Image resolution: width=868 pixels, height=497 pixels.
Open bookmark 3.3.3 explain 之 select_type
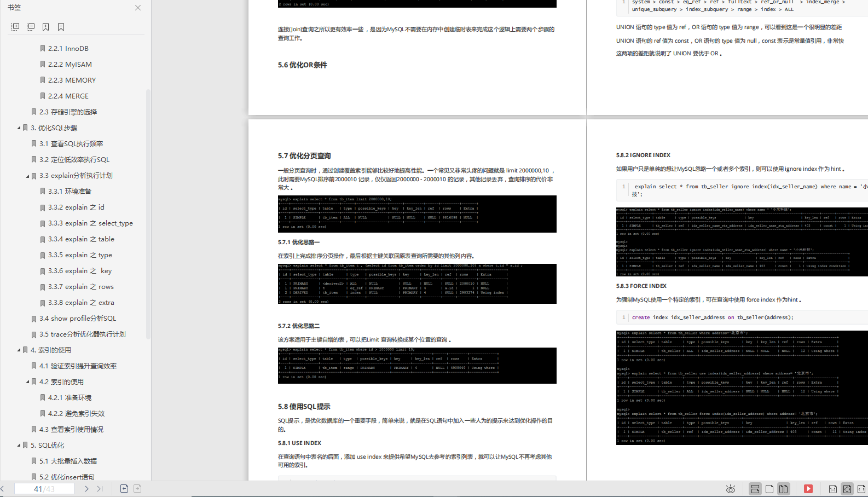click(x=90, y=223)
